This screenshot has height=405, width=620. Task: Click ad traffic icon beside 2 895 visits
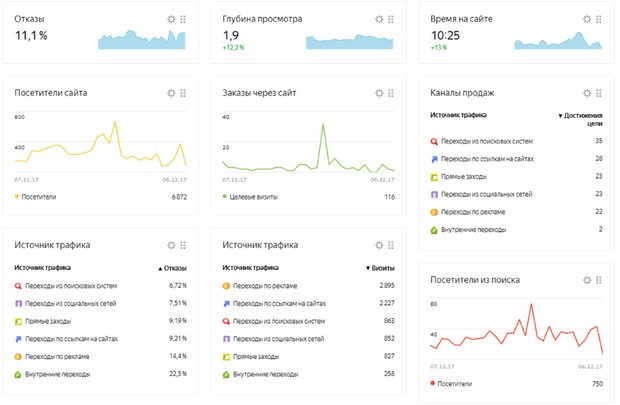[226, 286]
